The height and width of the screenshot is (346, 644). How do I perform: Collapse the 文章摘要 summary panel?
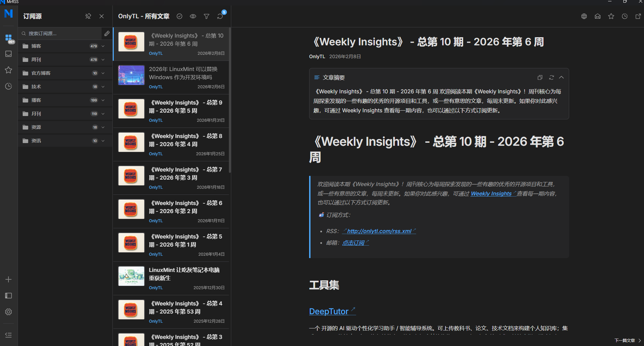point(561,77)
